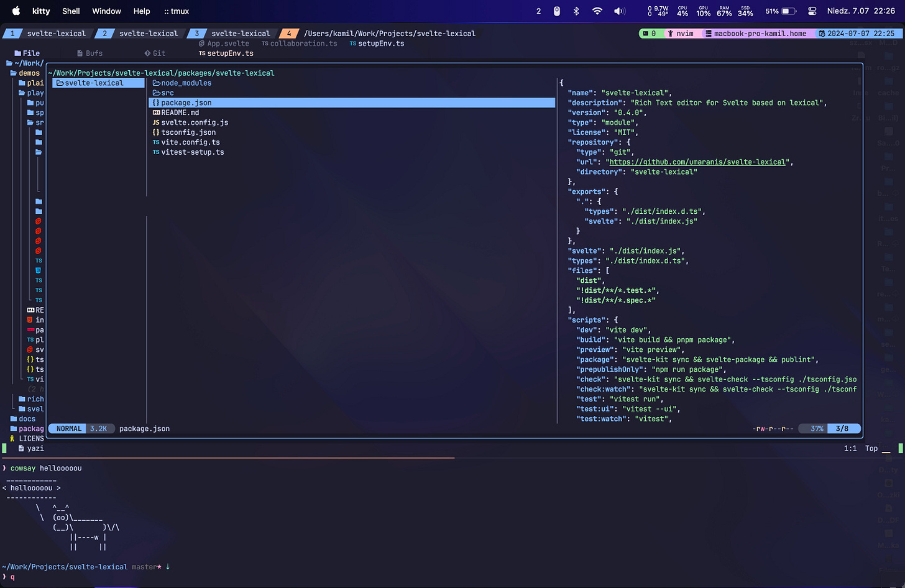Viewport: 905px width, 588px height.
Task: Click the calendar icon beside 2024-07-07 22:25
Action: [x=822, y=34]
